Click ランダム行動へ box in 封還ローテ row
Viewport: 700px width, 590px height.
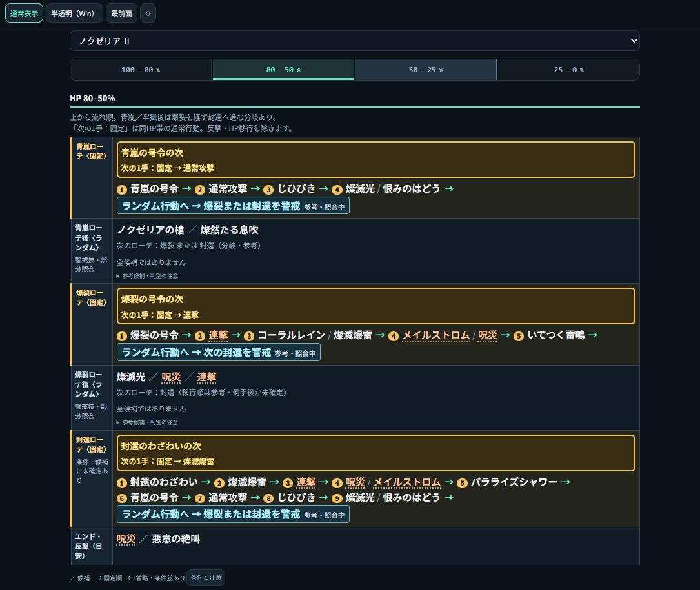[x=233, y=514]
